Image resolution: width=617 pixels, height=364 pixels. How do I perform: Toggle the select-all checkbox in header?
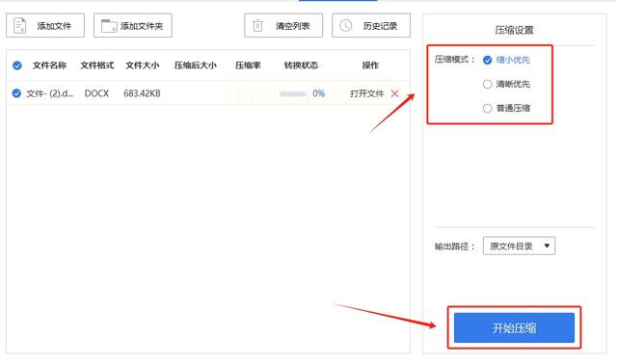pos(17,65)
